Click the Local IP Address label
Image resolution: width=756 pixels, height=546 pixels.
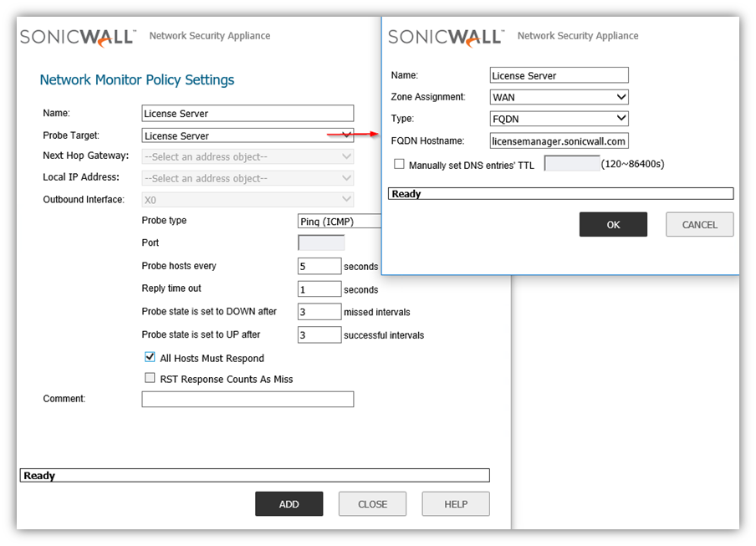pyautogui.click(x=81, y=177)
